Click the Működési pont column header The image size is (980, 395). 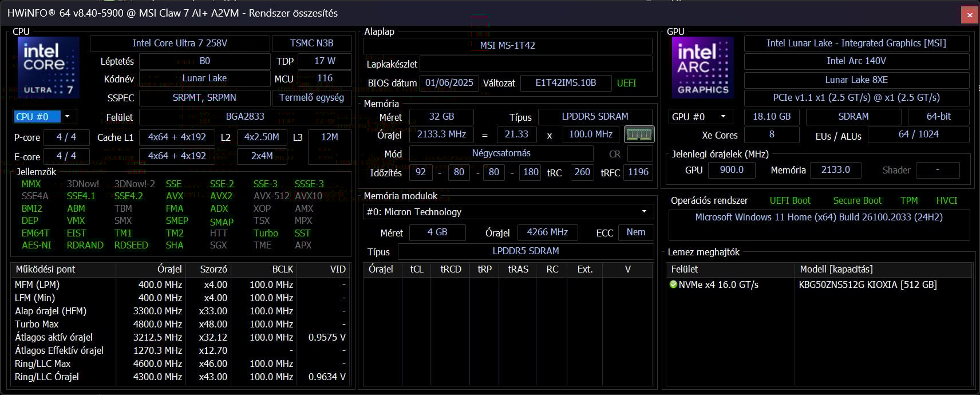(63, 269)
